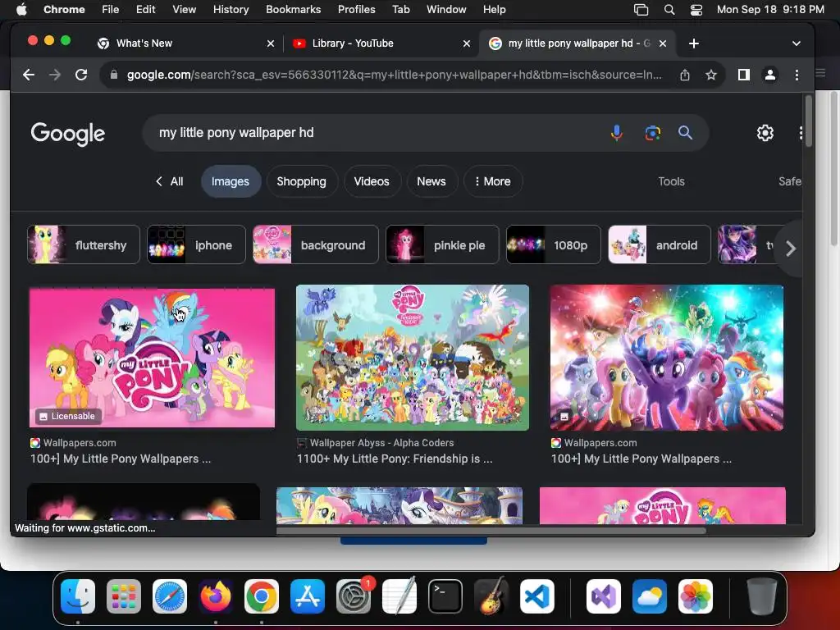Screen dimensions: 840x630
Task: Filter by iphone suggestion chip
Action: (x=196, y=245)
